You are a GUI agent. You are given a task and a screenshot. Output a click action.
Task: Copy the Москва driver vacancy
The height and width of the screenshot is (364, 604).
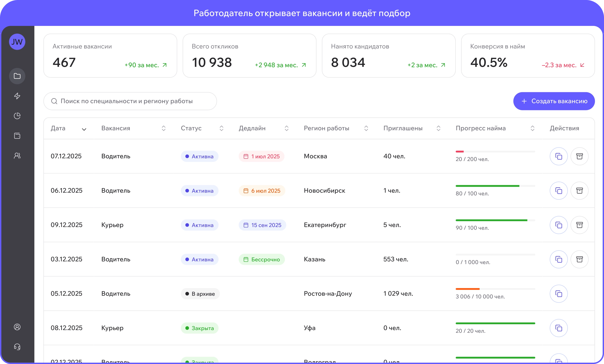pos(559,156)
